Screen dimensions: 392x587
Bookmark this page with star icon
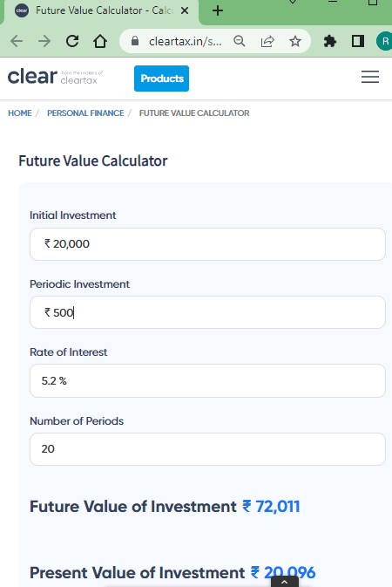click(x=295, y=41)
